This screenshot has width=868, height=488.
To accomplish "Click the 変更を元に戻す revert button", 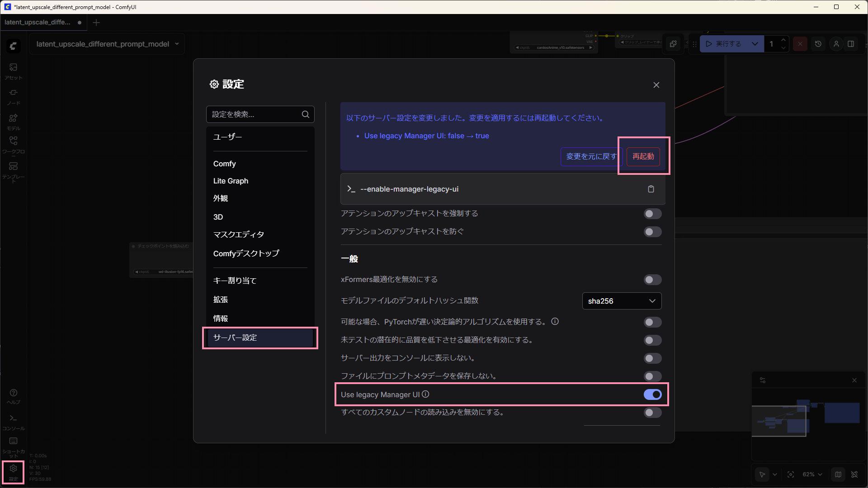I will point(591,156).
